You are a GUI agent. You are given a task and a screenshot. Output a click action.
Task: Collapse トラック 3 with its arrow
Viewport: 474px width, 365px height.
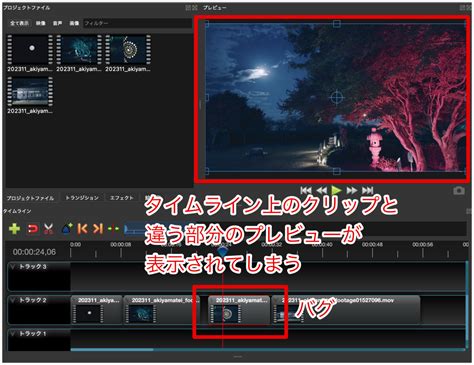(13, 267)
